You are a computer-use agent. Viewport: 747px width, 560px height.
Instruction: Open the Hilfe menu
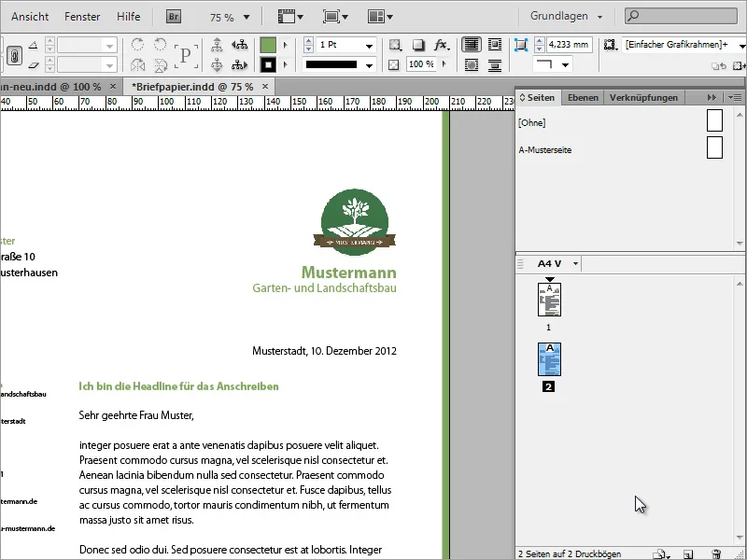click(128, 17)
